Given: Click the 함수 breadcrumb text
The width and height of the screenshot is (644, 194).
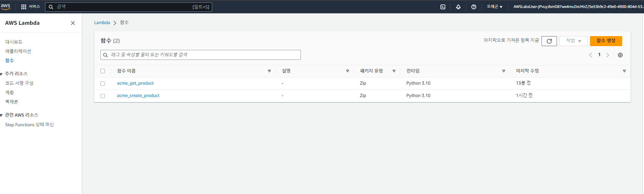Looking at the screenshot, I should pyautogui.click(x=124, y=23).
